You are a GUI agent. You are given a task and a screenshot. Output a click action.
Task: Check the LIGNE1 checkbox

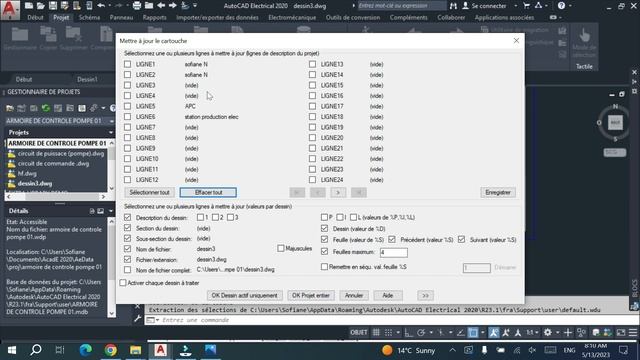pos(127,64)
